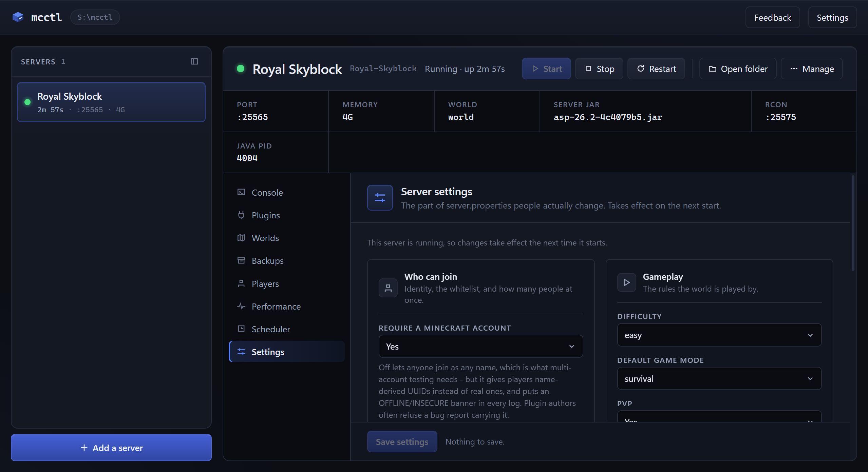Open the Console tab

(287, 193)
